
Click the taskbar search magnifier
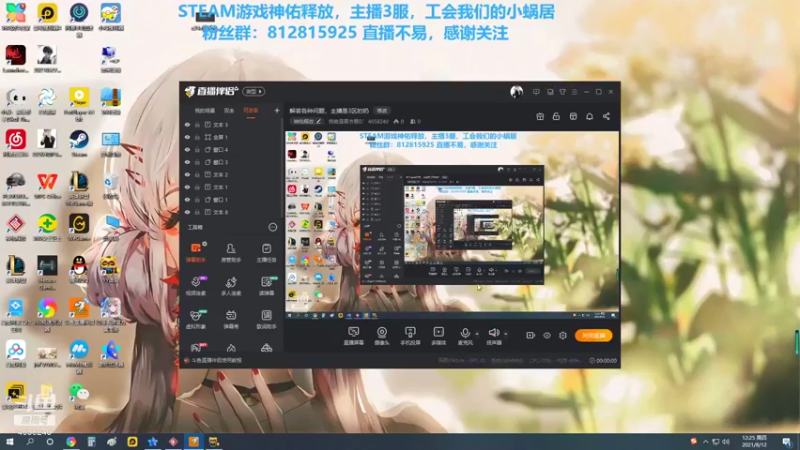point(30,441)
